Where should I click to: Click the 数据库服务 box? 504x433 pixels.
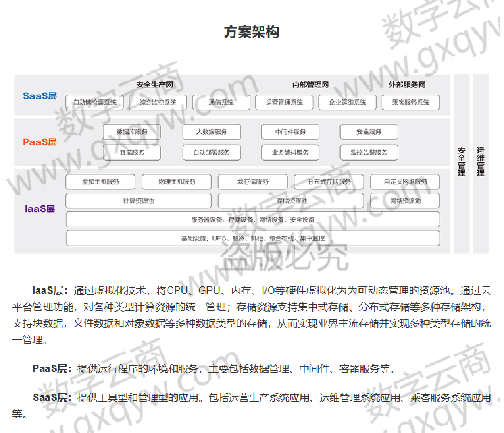coord(132,132)
